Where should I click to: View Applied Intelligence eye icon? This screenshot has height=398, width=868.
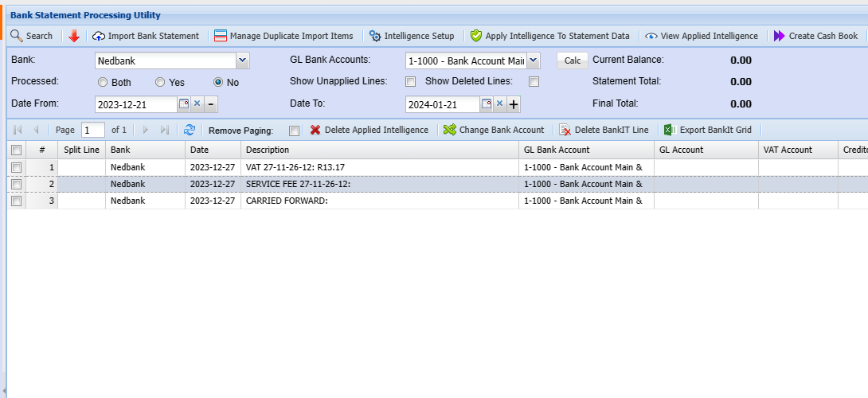point(651,36)
